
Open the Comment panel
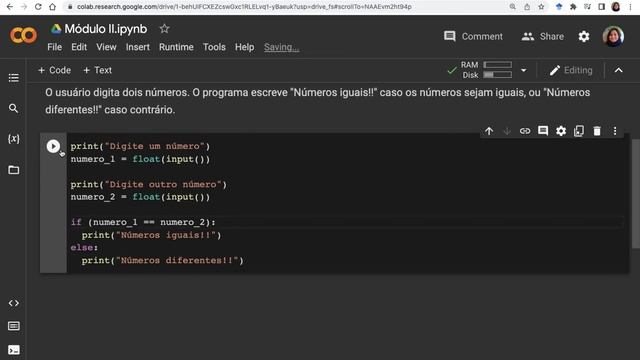(473, 36)
